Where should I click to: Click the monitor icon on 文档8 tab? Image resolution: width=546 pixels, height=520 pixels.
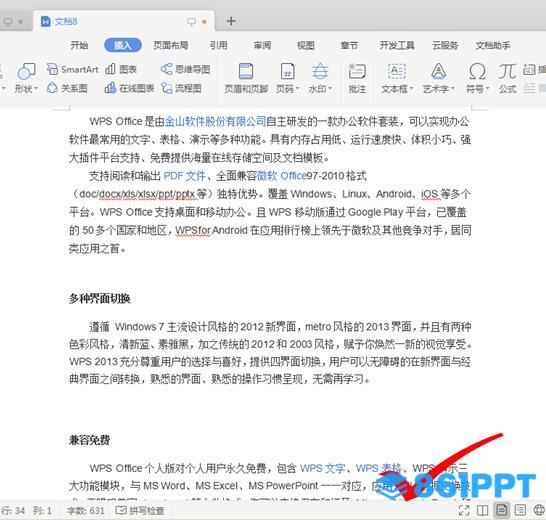(x=191, y=22)
